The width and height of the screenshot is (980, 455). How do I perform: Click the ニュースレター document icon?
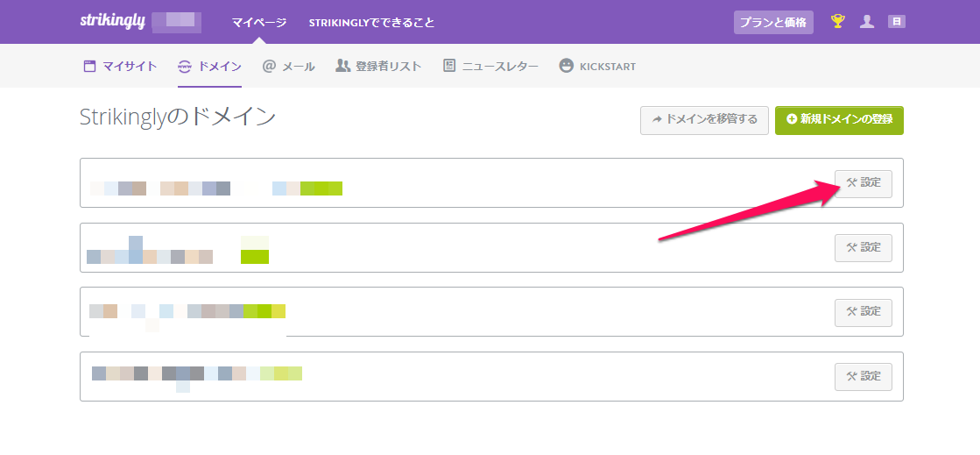tap(448, 65)
